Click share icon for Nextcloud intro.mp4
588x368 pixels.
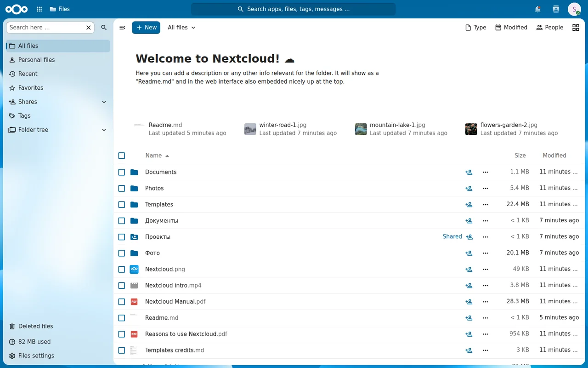coord(469,286)
